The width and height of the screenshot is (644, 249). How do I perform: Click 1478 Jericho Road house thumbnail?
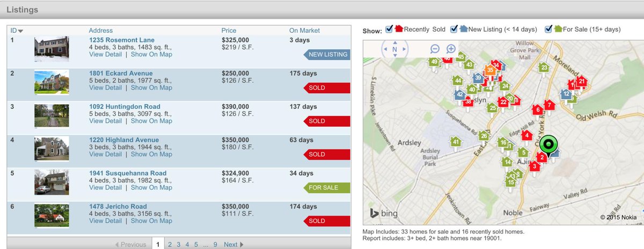point(52,216)
